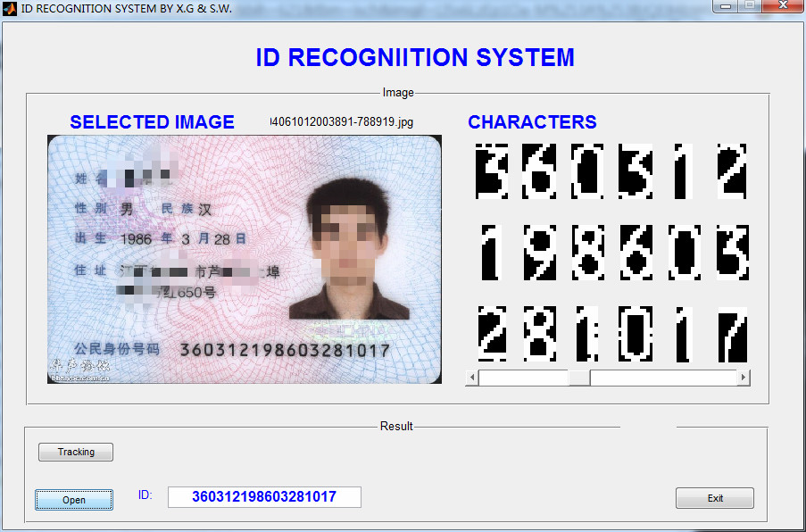The image size is (806, 532).
Task: Click the characters scrollbar left arrow
Action: [472, 378]
